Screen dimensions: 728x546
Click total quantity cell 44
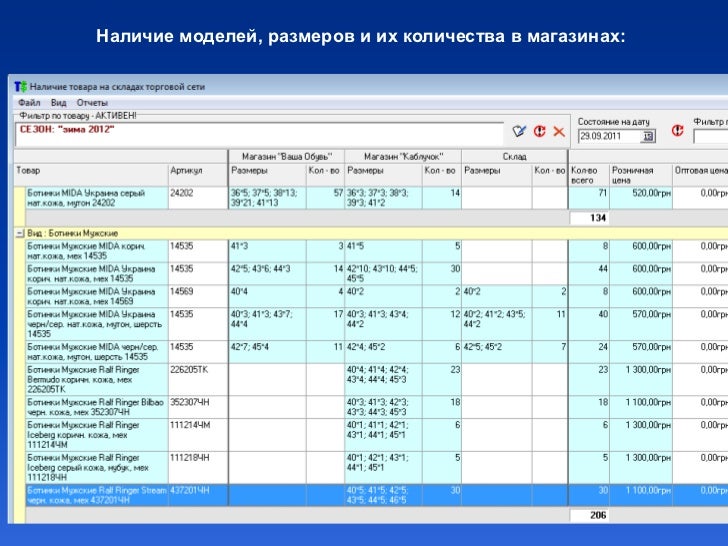coord(589,273)
